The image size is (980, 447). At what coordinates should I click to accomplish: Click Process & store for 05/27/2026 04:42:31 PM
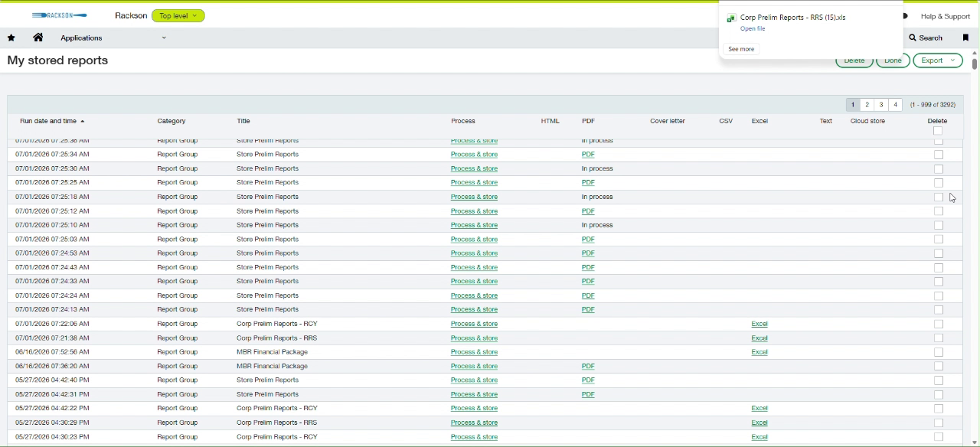click(x=474, y=395)
